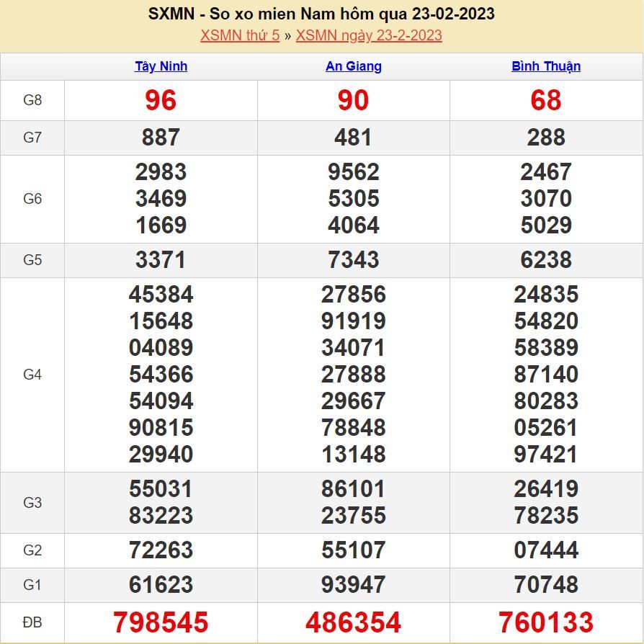Click the G5 number 3371
The height and width of the screenshot is (644, 644).
(161, 260)
